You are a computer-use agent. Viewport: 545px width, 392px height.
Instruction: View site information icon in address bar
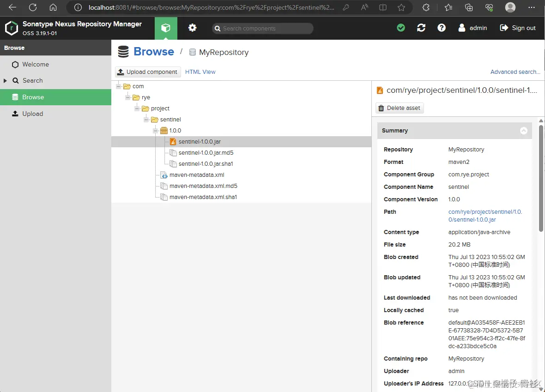(78, 7)
